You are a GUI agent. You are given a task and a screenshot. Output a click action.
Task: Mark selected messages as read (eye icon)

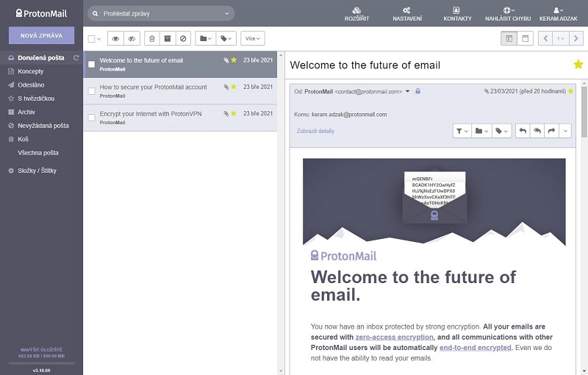tap(115, 38)
